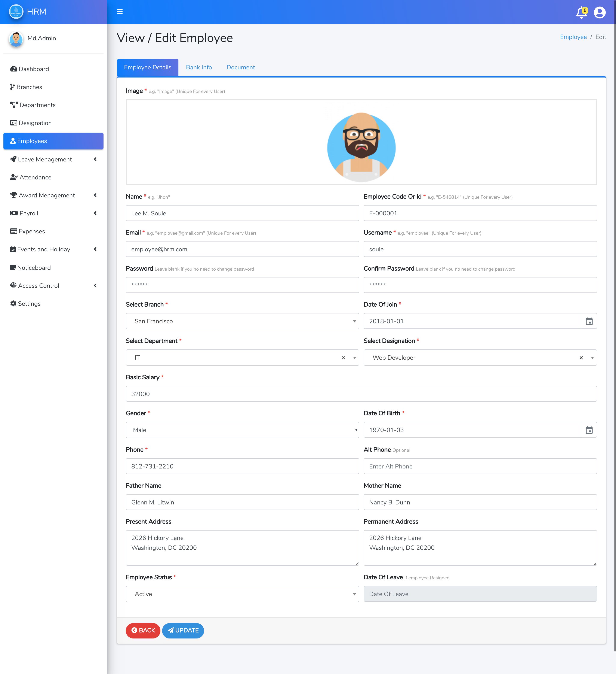
Task: Open the Date Of Join calendar icon
Action: [x=589, y=321]
